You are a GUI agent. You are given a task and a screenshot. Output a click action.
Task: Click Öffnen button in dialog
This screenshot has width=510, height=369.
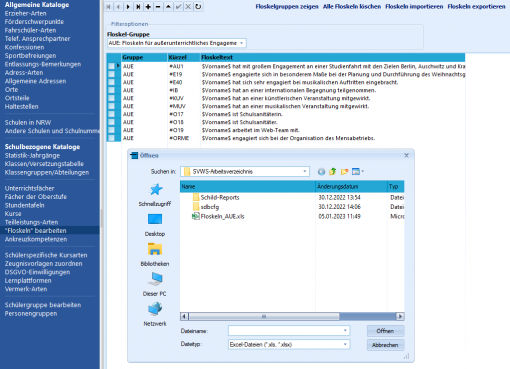pos(385,331)
